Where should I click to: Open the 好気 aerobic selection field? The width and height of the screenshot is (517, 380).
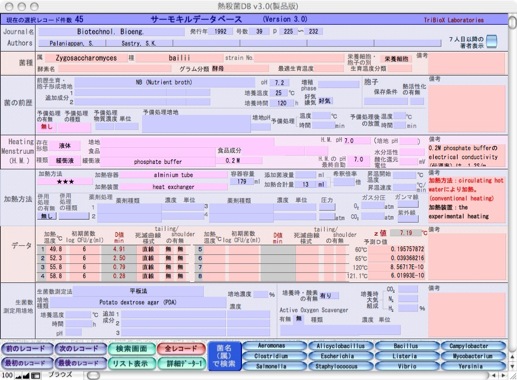tap(325, 101)
